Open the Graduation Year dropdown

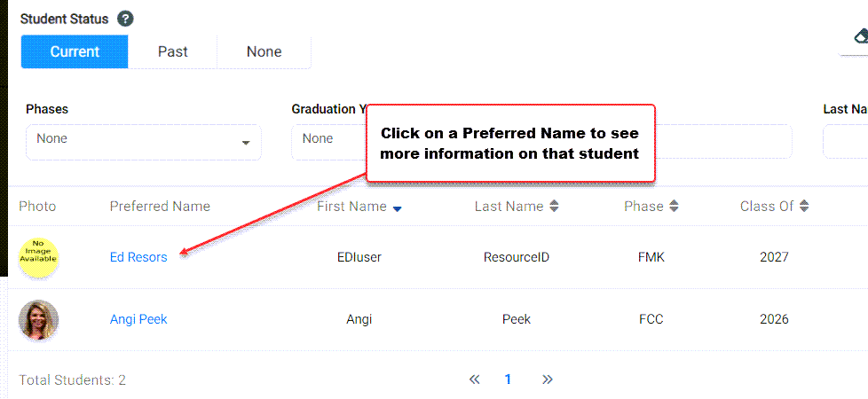click(328, 142)
